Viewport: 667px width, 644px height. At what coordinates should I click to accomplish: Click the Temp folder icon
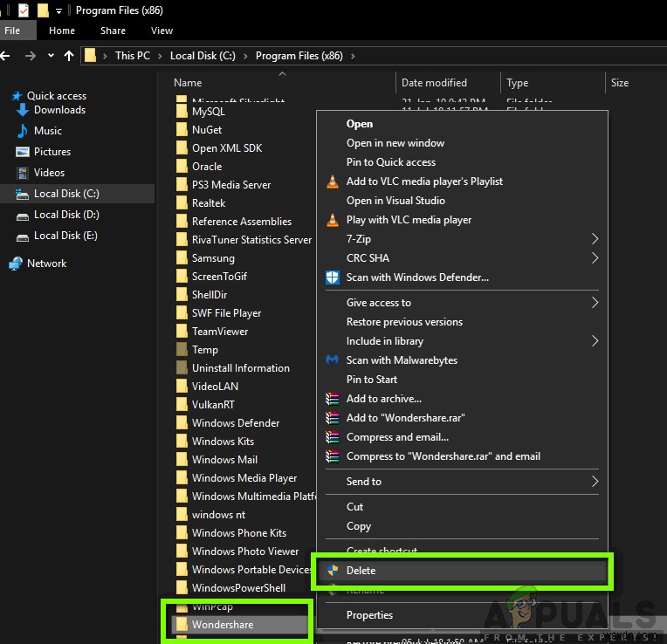point(182,349)
